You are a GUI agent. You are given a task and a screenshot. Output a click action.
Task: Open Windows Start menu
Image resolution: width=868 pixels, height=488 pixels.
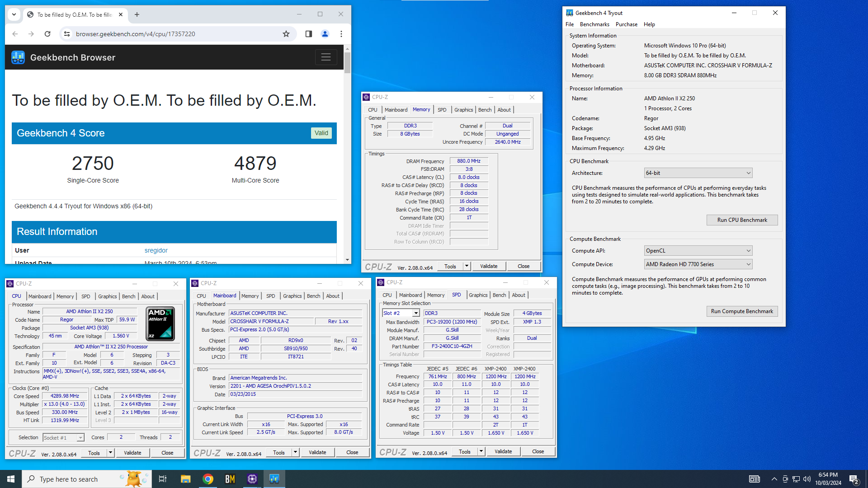click(11, 479)
